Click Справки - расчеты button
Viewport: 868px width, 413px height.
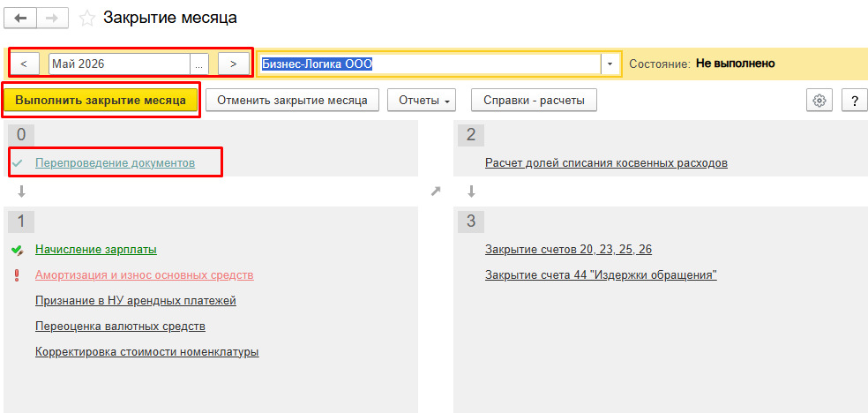pyautogui.click(x=534, y=101)
